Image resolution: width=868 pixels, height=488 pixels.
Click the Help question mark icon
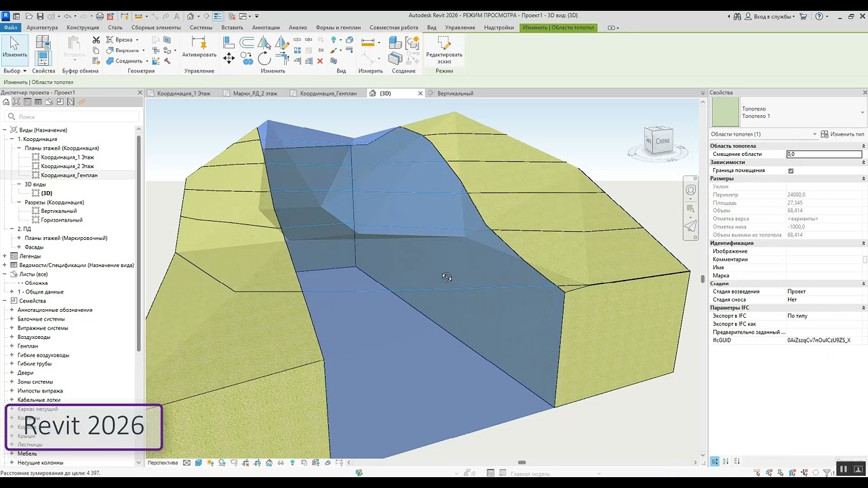819,16
